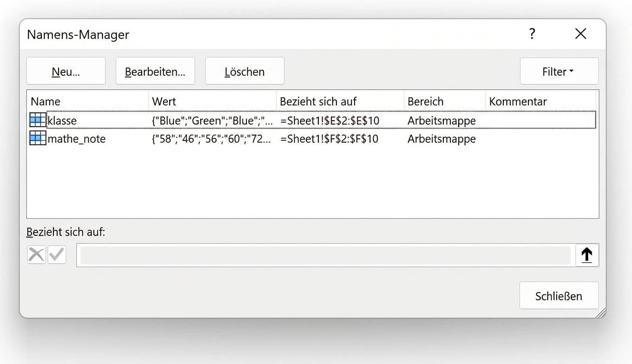632x364 pixels.
Task: Edit the selected name via Bearbeiten
Action: point(155,71)
